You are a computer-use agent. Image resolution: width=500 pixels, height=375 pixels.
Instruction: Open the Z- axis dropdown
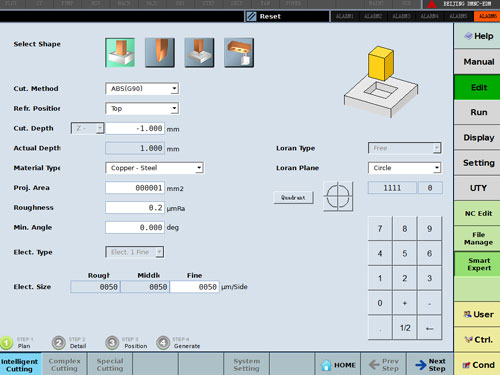pyautogui.click(x=87, y=128)
